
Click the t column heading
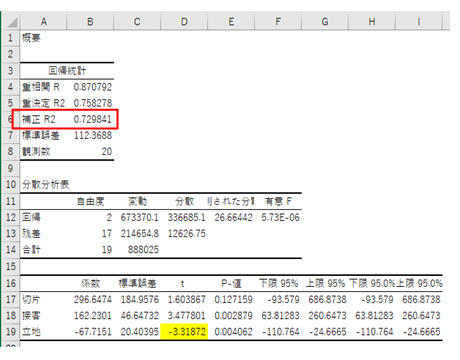point(182,283)
